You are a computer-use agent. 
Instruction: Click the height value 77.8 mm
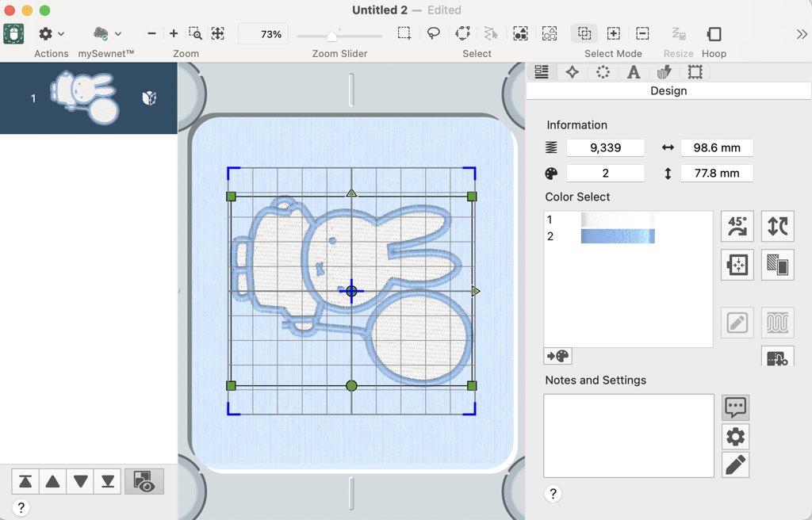click(717, 173)
